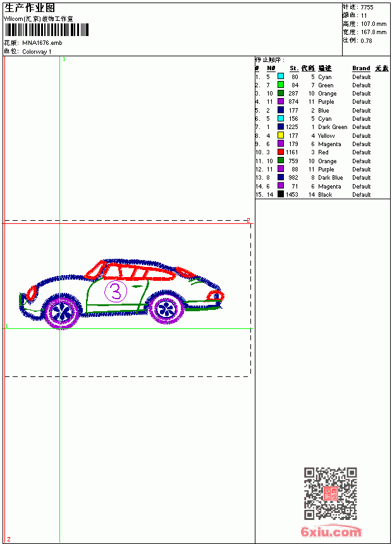This screenshot has height=544, width=392.
Task: Pick the dark green swatch with 287 stitches
Action: [281, 93]
